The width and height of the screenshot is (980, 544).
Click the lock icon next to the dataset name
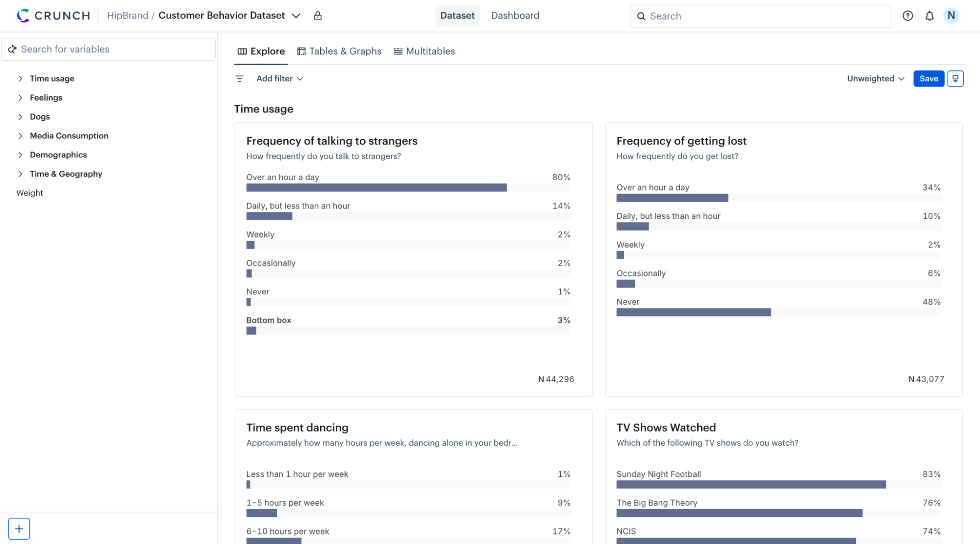[318, 15]
